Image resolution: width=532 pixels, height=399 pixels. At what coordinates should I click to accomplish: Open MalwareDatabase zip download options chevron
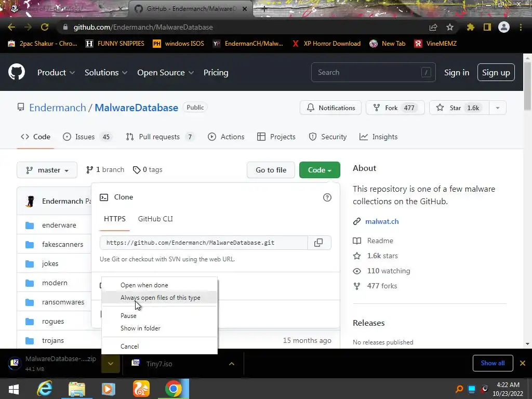[111, 364]
